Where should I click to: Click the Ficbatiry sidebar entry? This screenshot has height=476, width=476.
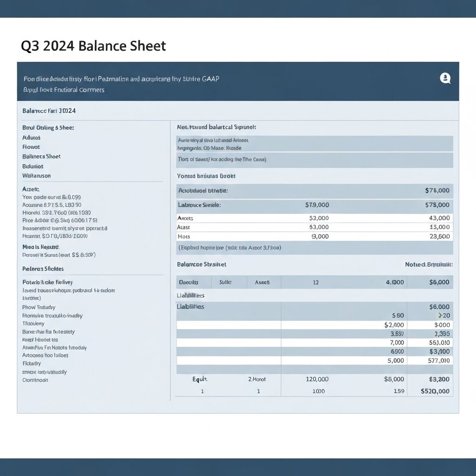(32, 364)
